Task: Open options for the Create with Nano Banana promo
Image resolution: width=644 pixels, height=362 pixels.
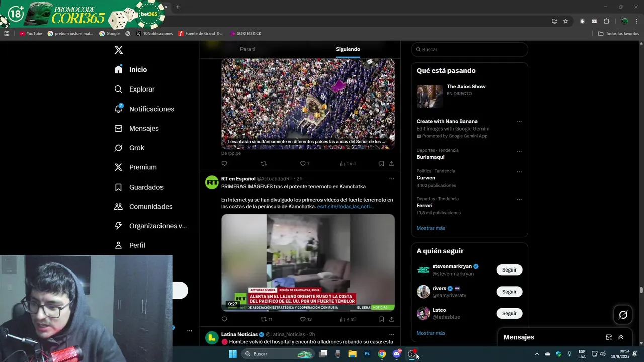Action: click(519, 121)
